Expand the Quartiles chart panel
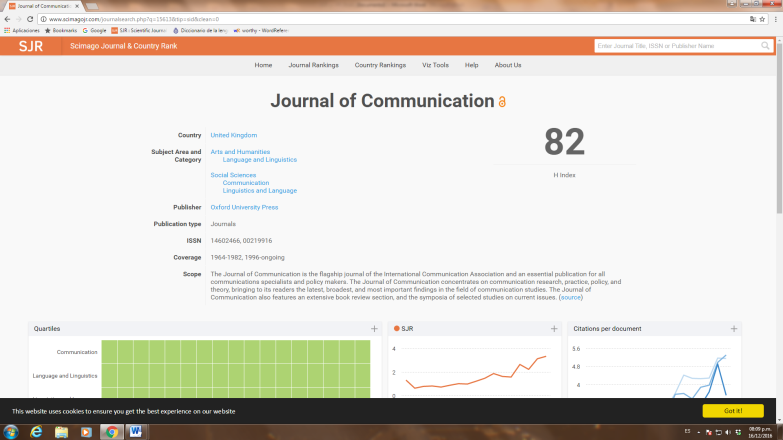783x440 pixels. (x=374, y=328)
